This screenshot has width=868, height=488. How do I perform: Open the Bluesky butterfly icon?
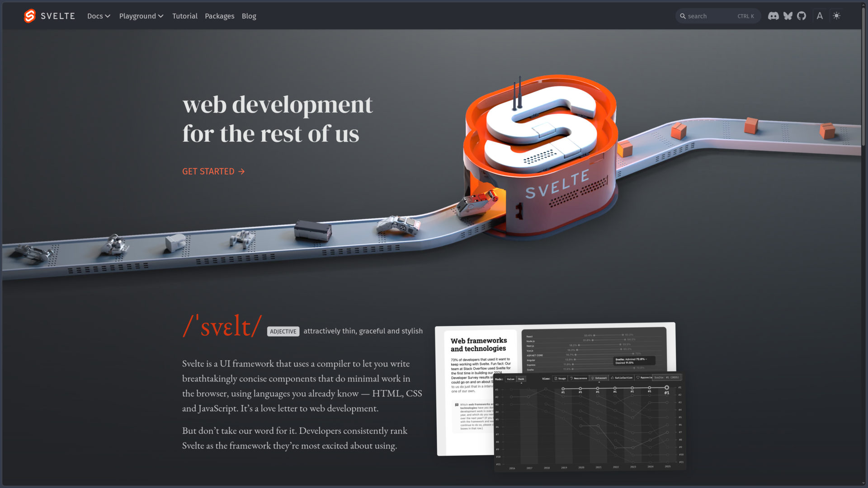(788, 16)
